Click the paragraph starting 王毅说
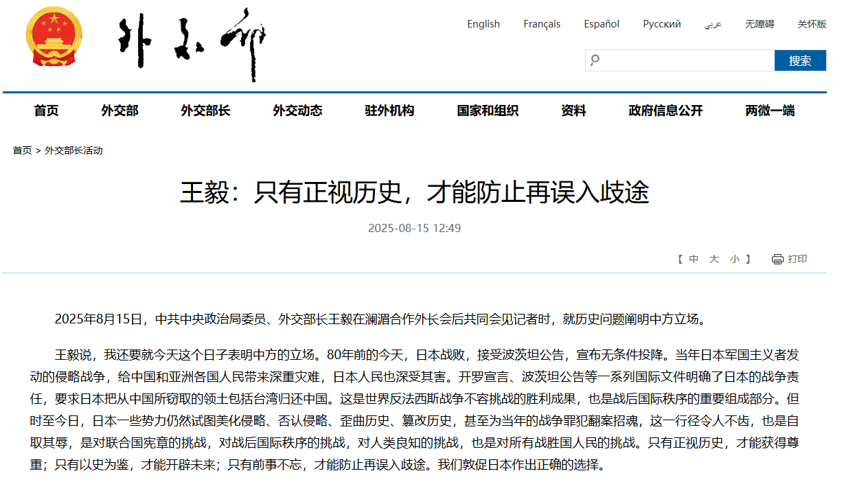The image size is (844, 504). 415,410
